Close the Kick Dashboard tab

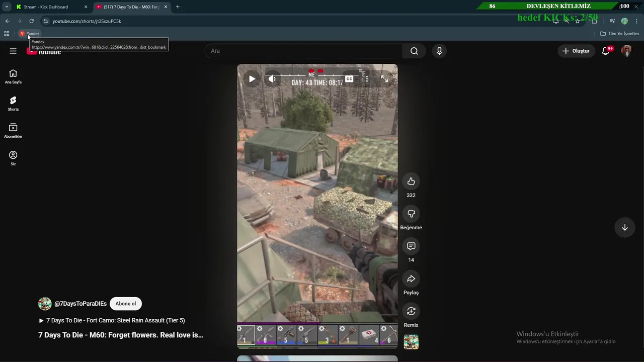tap(86, 7)
